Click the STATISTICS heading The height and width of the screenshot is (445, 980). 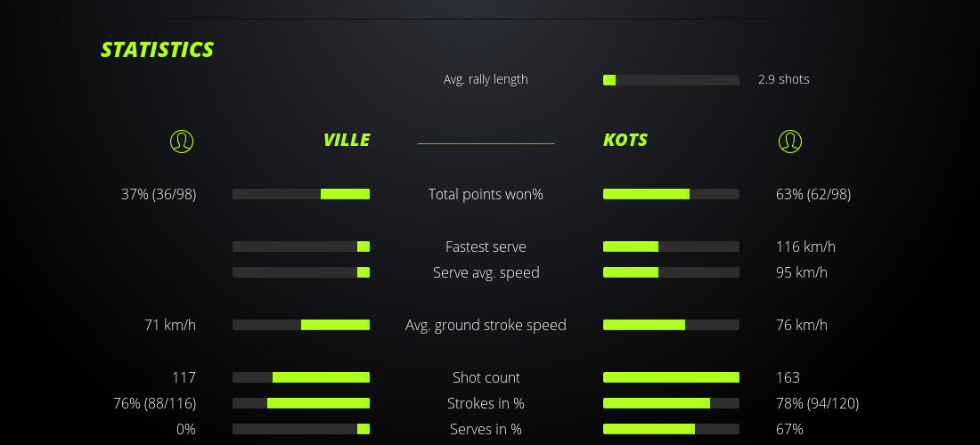click(158, 49)
